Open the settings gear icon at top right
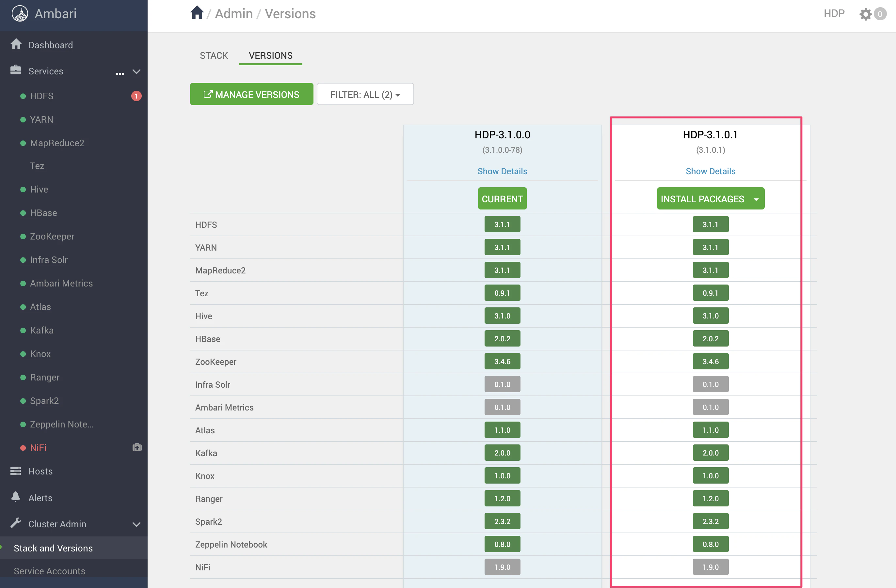The height and width of the screenshot is (588, 896). pyautogui.click(x=866, y=14)
